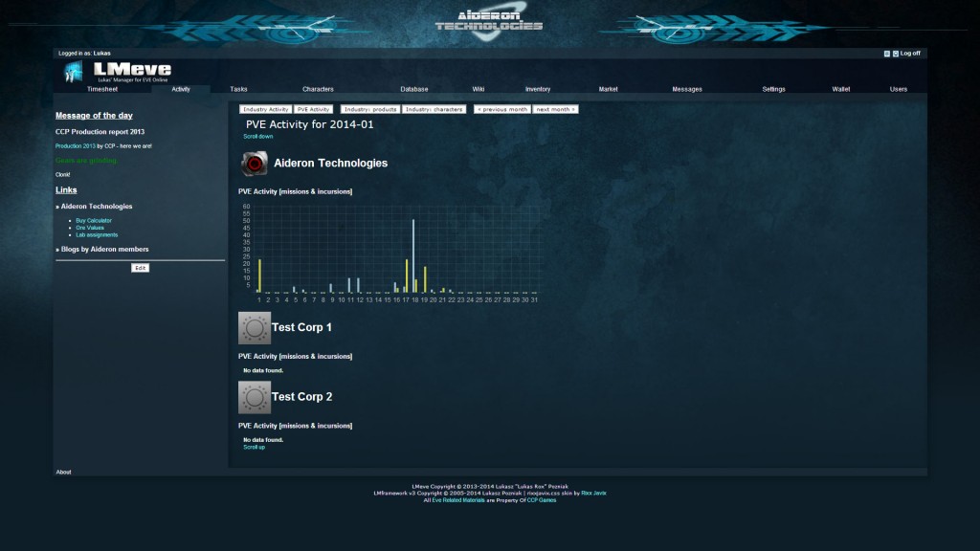Viewport: 980px width, 551px height.
Task: Open the Timesheet tab
Action: [101, 89]
